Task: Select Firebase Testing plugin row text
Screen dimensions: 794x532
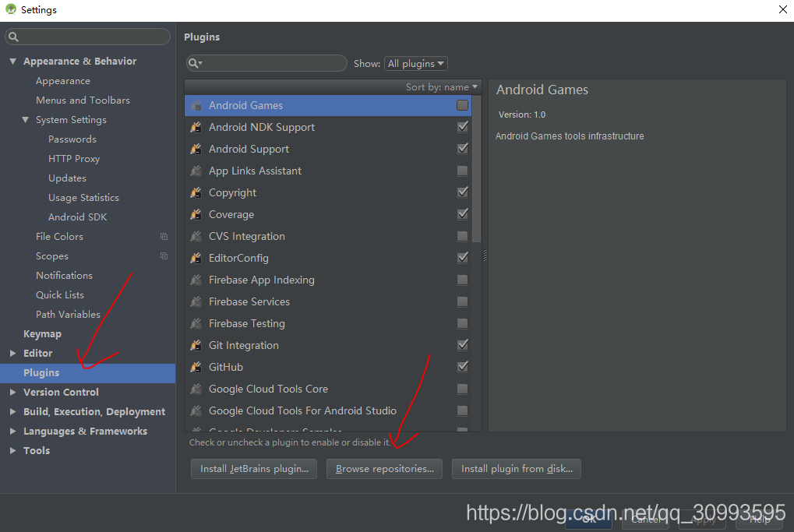Action: pyautogui.click(x=246, y=323)
